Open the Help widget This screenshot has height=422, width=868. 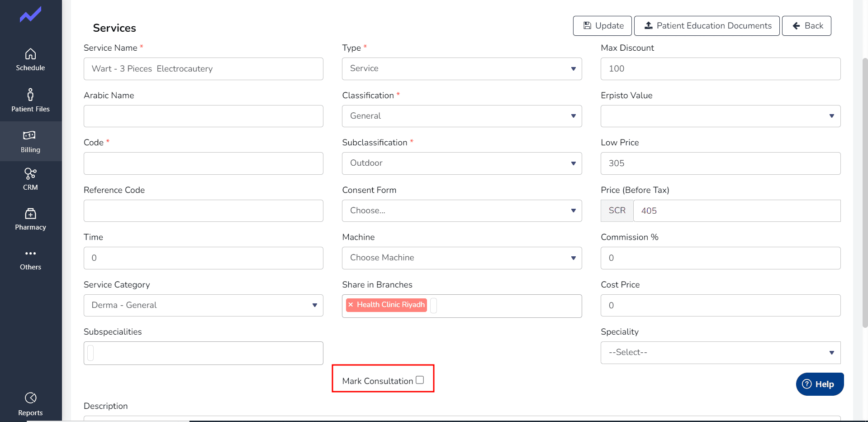[x=820, y=384]
